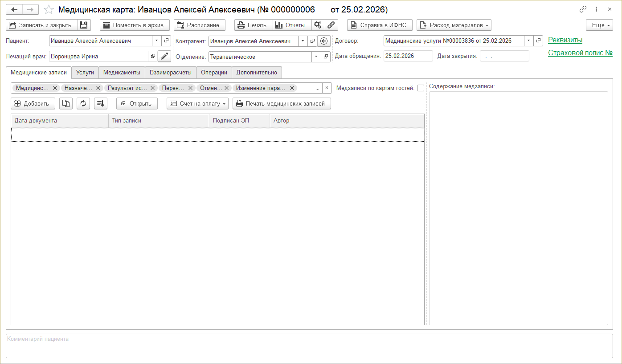Click the chain link icon beside the gears
The image size is (622, 364).
(331, 25)
